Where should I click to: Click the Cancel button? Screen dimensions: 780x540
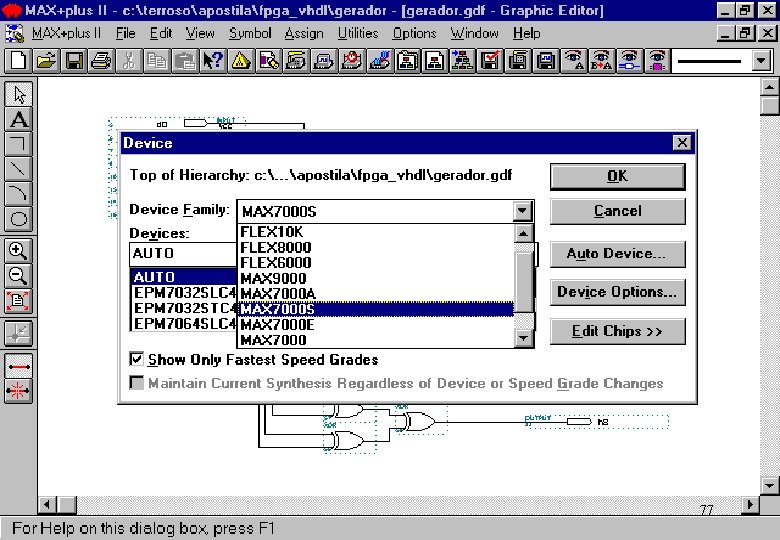point(617,211)
